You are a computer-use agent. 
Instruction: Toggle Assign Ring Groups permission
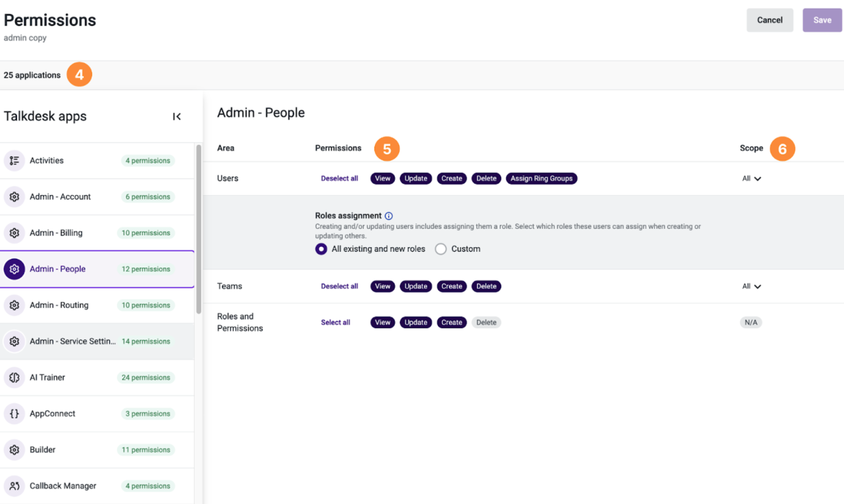pos(541,178)
